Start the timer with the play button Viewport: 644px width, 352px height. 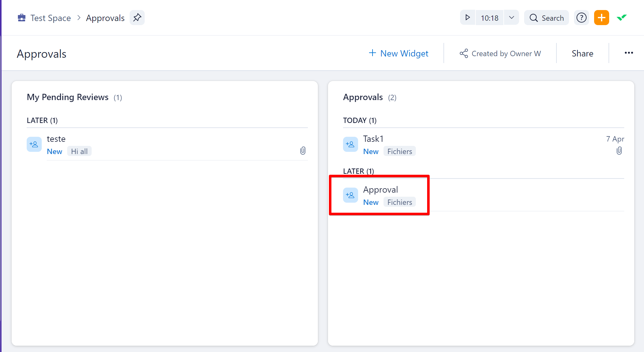(468, 18)
